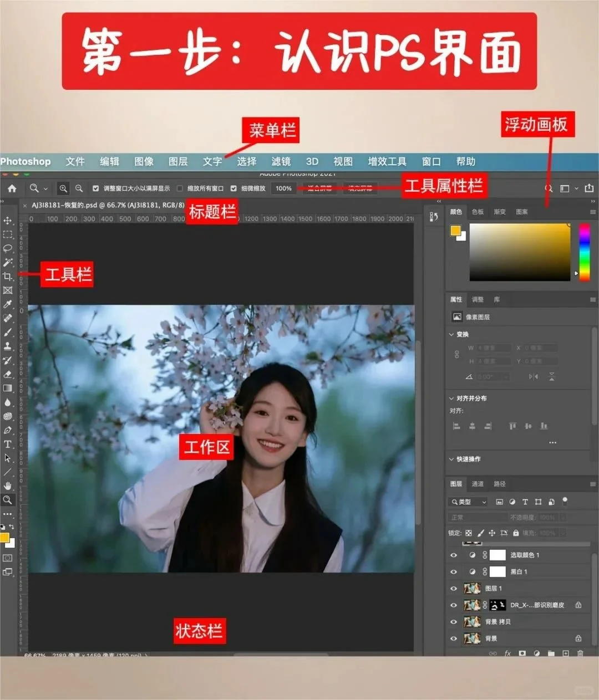Collapse the 变换 section in Properties

[x=451, y=334]
